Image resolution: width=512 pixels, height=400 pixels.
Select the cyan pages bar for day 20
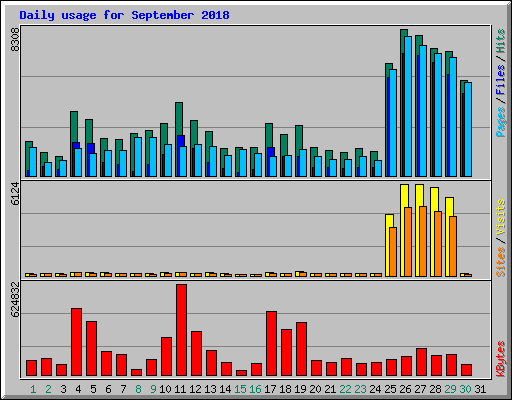(x=318, y=166)
